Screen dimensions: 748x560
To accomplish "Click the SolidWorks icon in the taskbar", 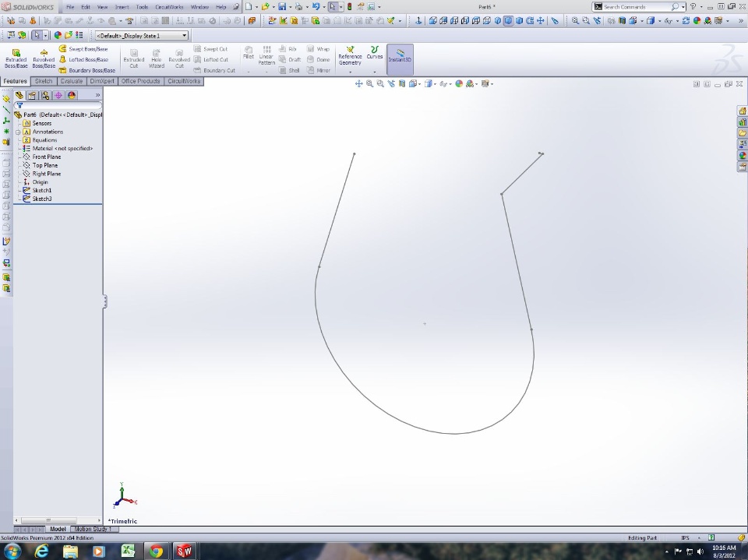I will click(x=184, y=551).
